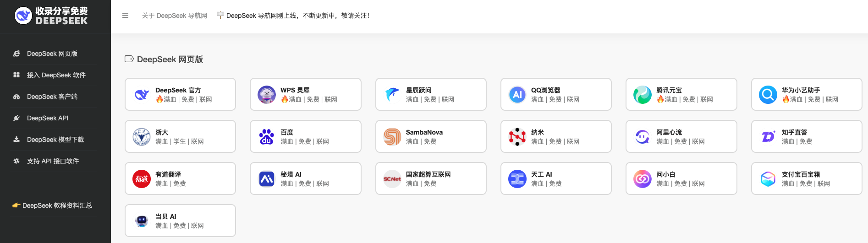Viewport: 868px width, 243px height.
Task: Click the 华为小艺助手 search icon
Action: pyautogui.click(x=768, y=95)
